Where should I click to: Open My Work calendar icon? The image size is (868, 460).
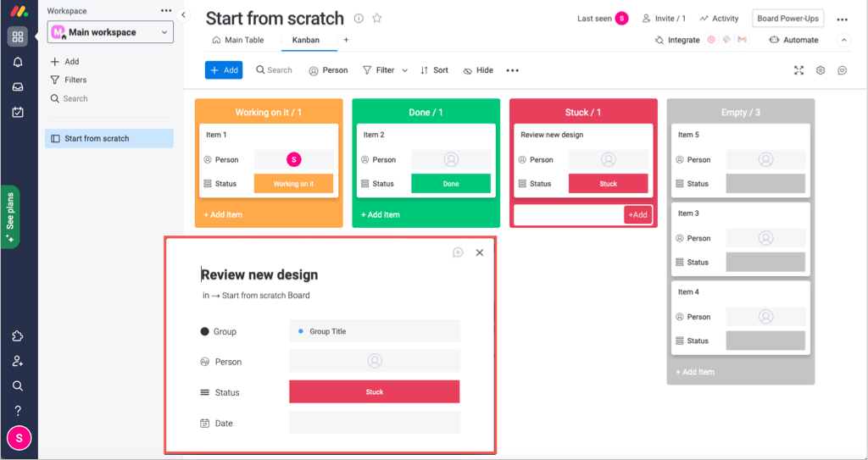tap(18, 112)
